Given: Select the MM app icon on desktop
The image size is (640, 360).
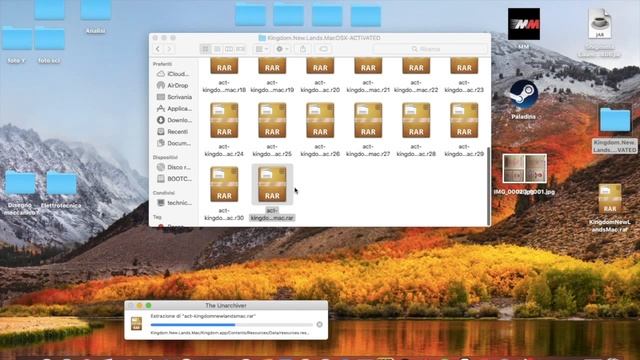Looking at the screenshot, I should (x=524, y=24).
